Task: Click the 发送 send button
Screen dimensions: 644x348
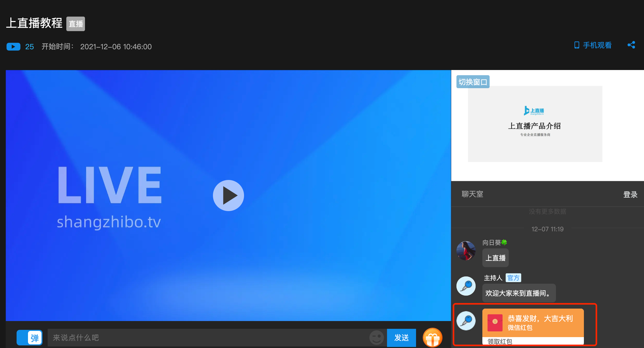Action: (401, 338)
